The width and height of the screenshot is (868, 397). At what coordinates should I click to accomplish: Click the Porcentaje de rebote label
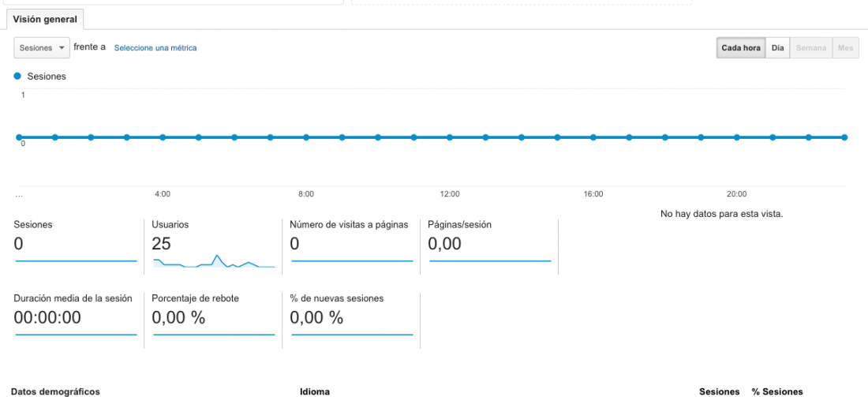point(196,298)
